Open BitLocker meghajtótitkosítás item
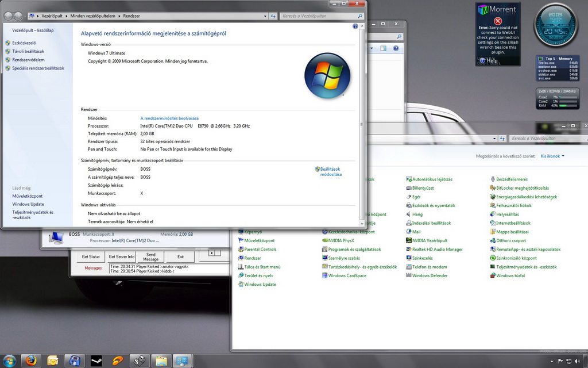 [522, 188]
